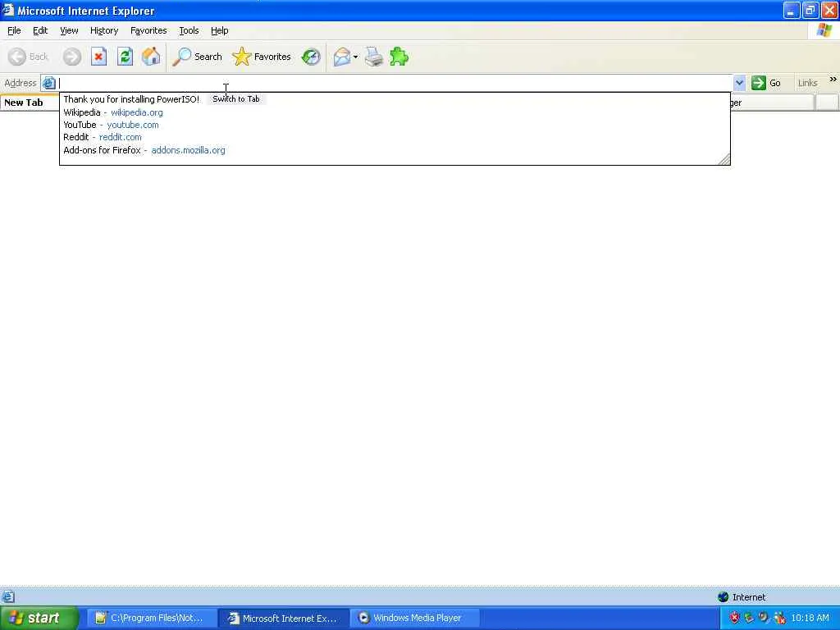This screenshot has width=840, height=630.
Task: Click the wikipedia.org link
Action: coord(137,112)
